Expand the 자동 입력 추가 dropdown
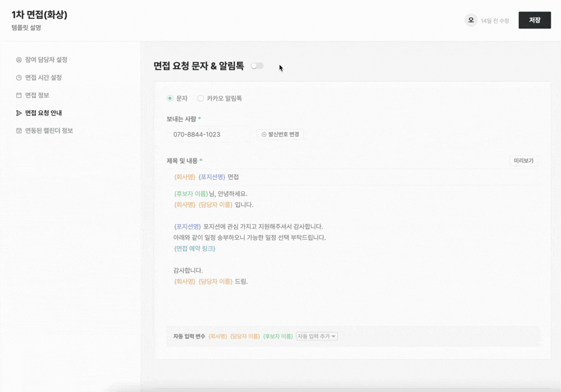The width and height of the screenshot is (561, 392). (x=317, y=337)
